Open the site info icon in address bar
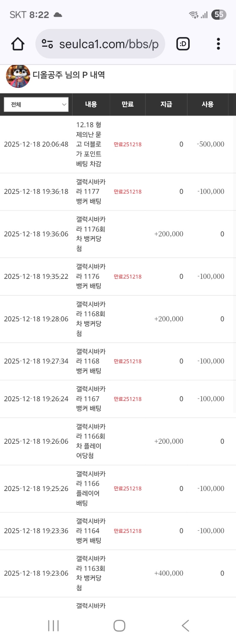This screenshot has width=236, height=644. (x=47, y=44)
